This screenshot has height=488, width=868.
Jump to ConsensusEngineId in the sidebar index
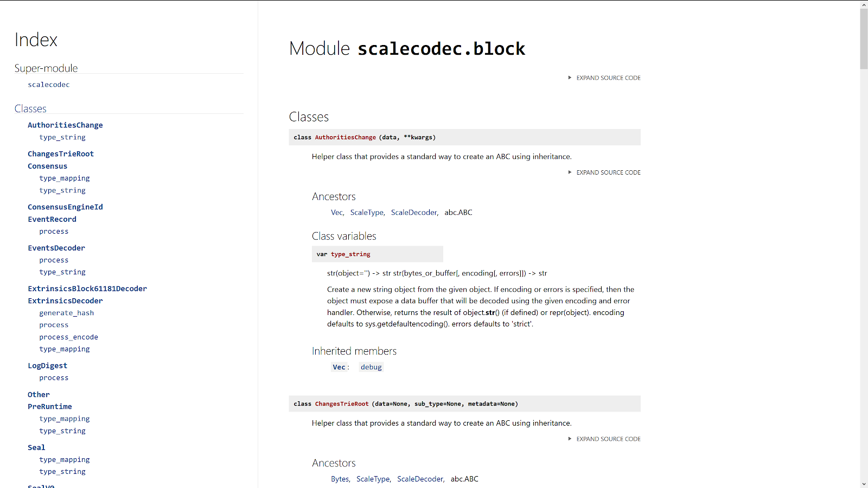point(65,207)
